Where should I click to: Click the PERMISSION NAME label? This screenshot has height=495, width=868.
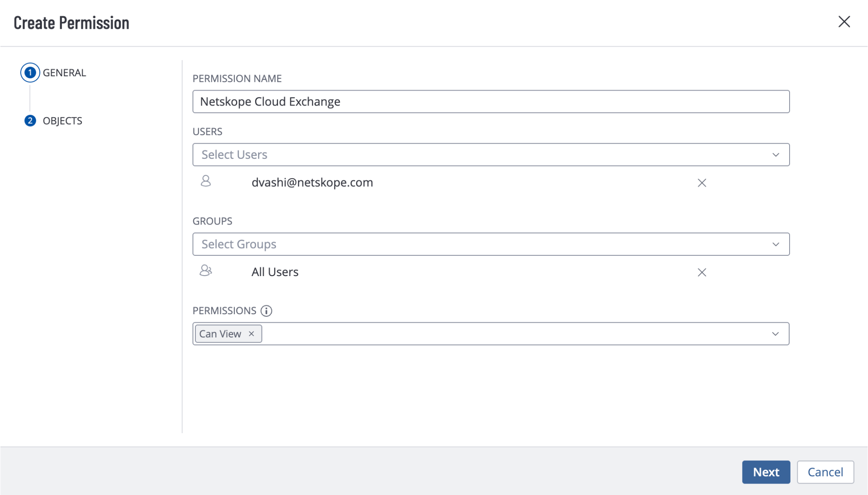coord(237,79)
